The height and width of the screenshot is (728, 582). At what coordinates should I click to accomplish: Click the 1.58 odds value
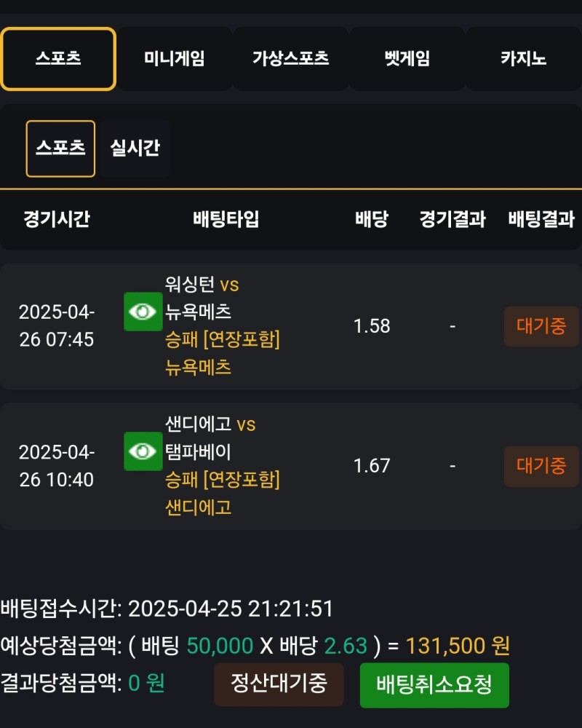click(372, 326)
